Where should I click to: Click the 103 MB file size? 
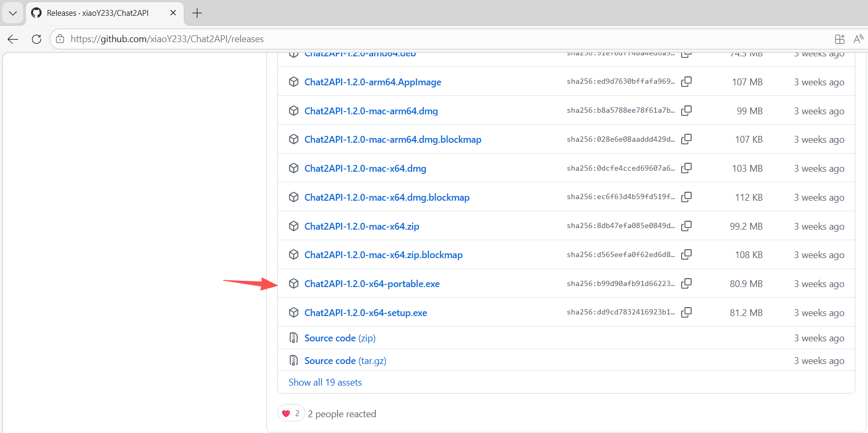pos(747,169)
